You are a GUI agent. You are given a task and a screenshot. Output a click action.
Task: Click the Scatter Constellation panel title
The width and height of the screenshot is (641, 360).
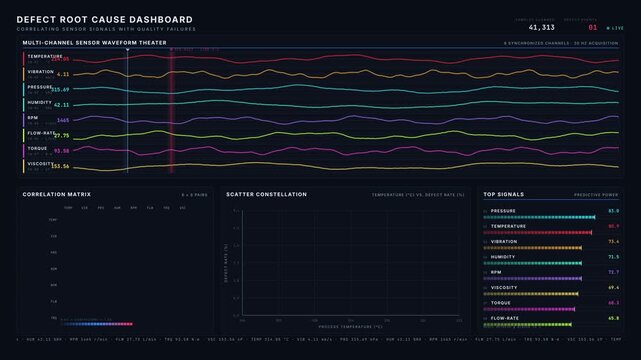click(267, 195)
